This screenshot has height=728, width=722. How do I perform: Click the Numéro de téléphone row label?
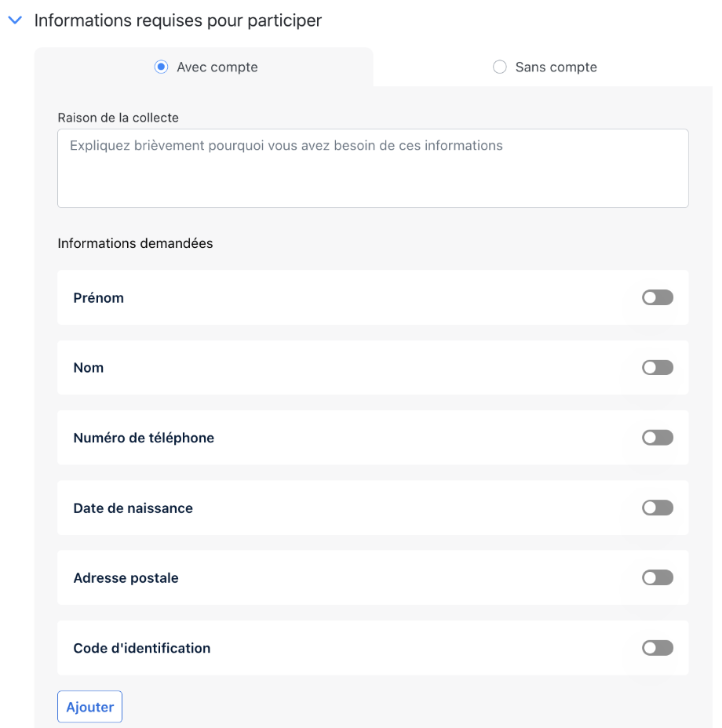pos(144,438)
